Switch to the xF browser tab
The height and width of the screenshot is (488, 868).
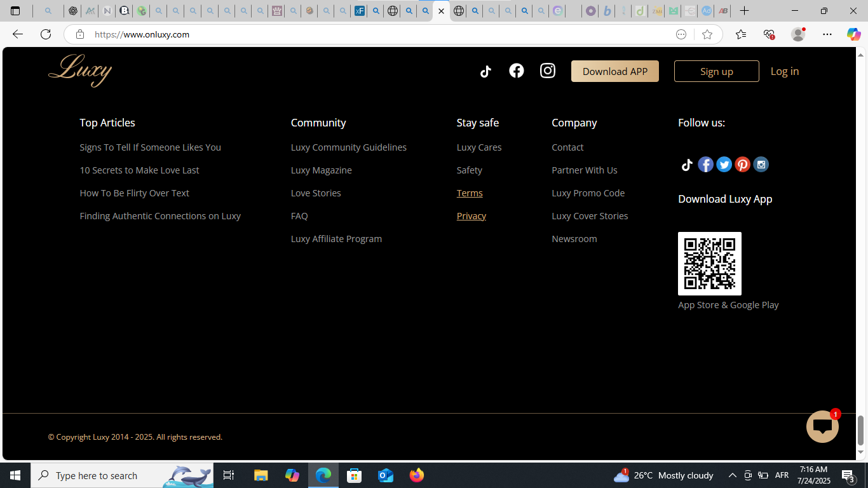(x=360, y=11)
